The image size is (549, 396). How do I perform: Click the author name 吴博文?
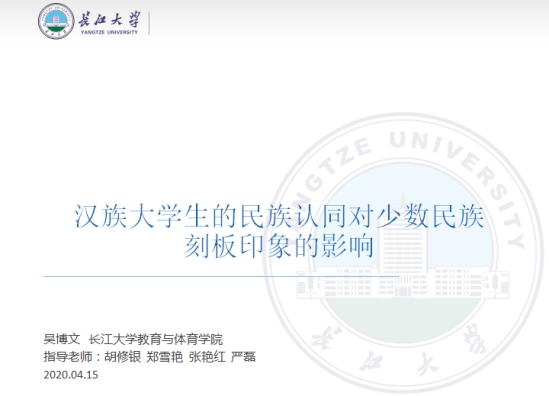click(x=62, y=339)
